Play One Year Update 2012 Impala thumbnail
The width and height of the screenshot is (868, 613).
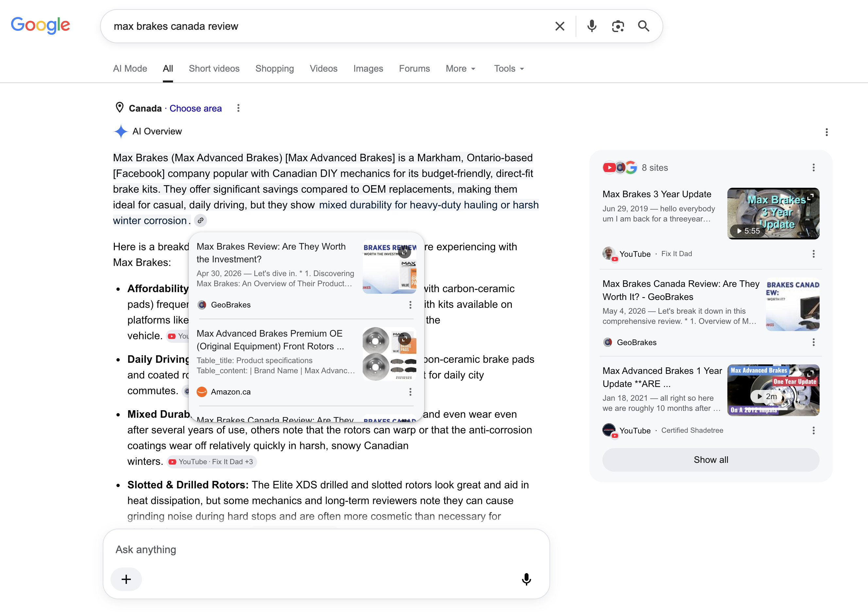(x=773, y=390)
